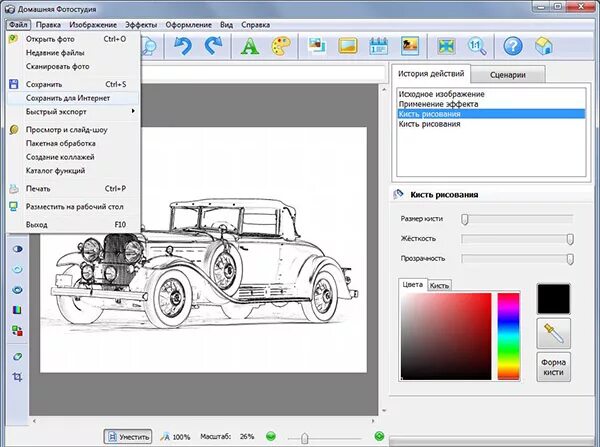Select Применение эффекта history item
The height and width of the screenshot is (447, 600).
coord(491,104)
